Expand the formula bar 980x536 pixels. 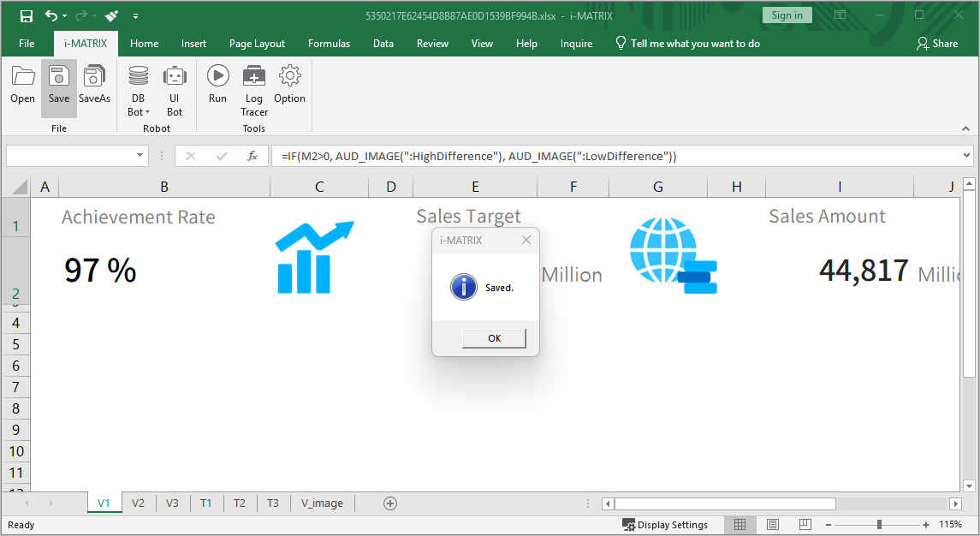point(967,156)
